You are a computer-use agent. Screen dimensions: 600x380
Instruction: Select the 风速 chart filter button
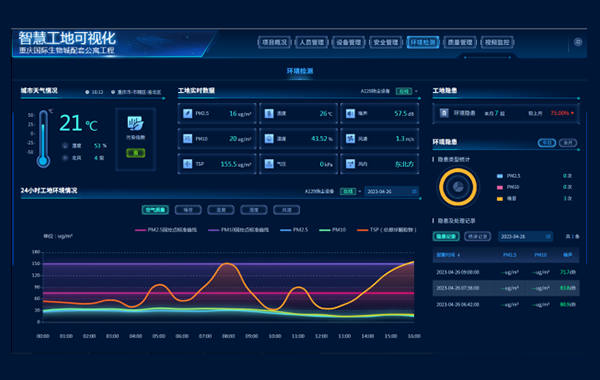pos(286,210)
